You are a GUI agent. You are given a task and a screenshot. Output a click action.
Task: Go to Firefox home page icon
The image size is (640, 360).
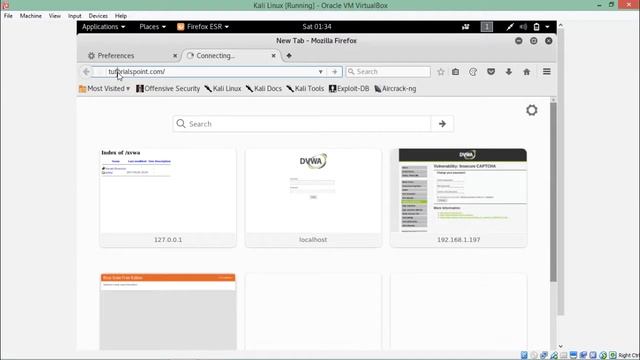click(x=527, y=72)
